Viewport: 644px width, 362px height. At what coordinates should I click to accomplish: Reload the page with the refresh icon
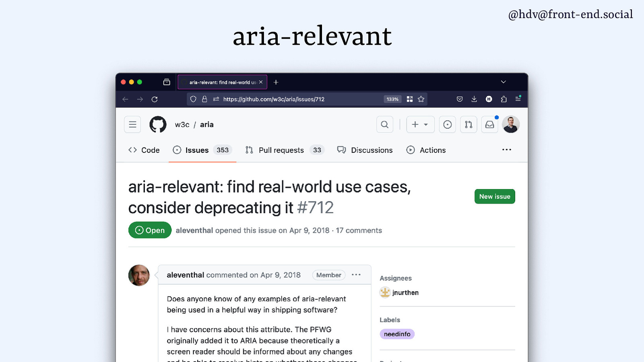[155, 99]
